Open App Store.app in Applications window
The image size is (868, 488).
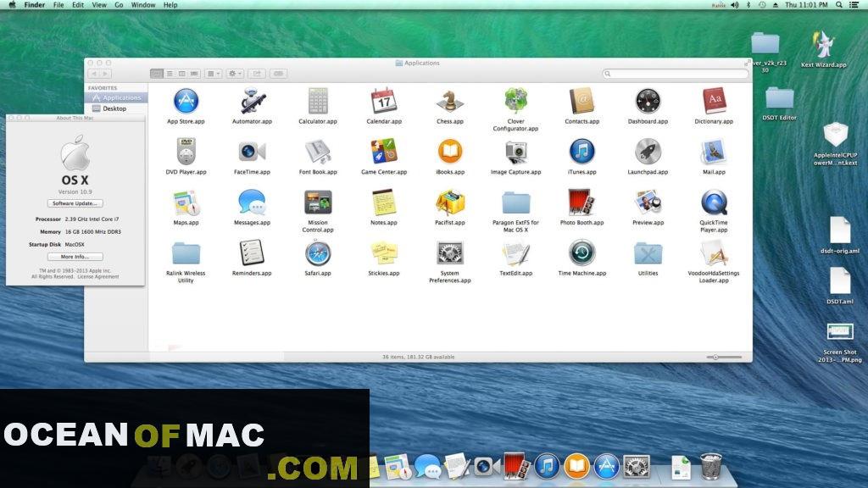coord(186,102)
